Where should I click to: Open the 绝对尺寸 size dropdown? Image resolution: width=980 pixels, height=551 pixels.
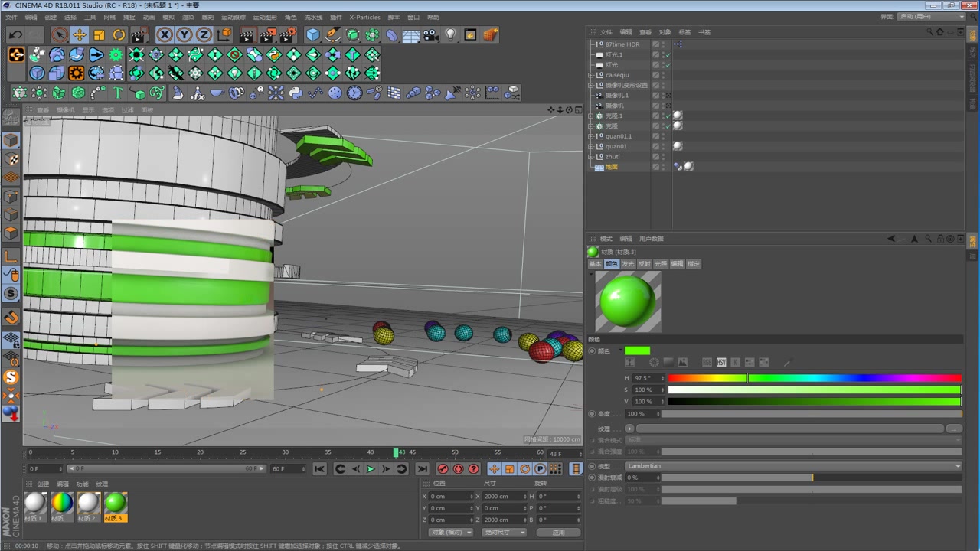[504, 532]
